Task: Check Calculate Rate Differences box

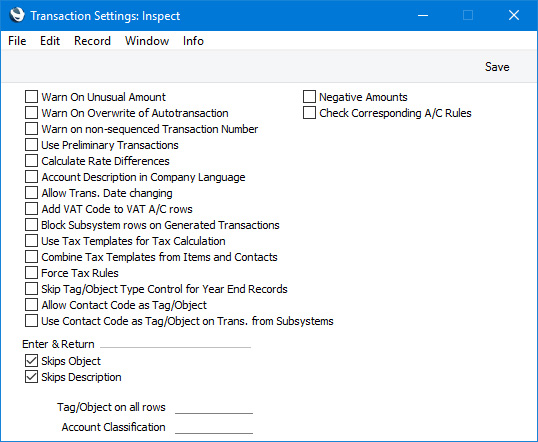Action: click(31, 161)
